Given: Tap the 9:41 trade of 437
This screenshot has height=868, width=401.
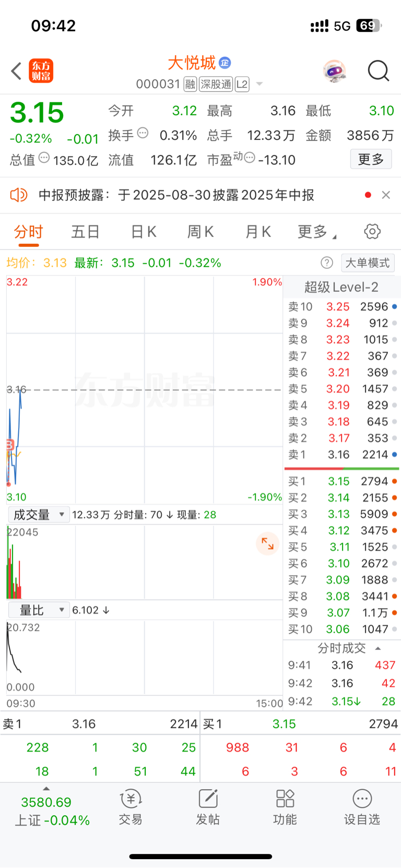Looking at the screenshot, I should point(343,665).
